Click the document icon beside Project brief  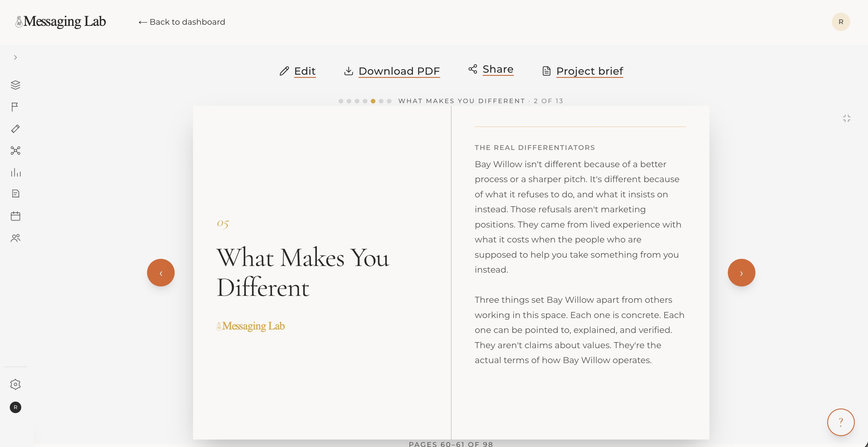(546, 71)
